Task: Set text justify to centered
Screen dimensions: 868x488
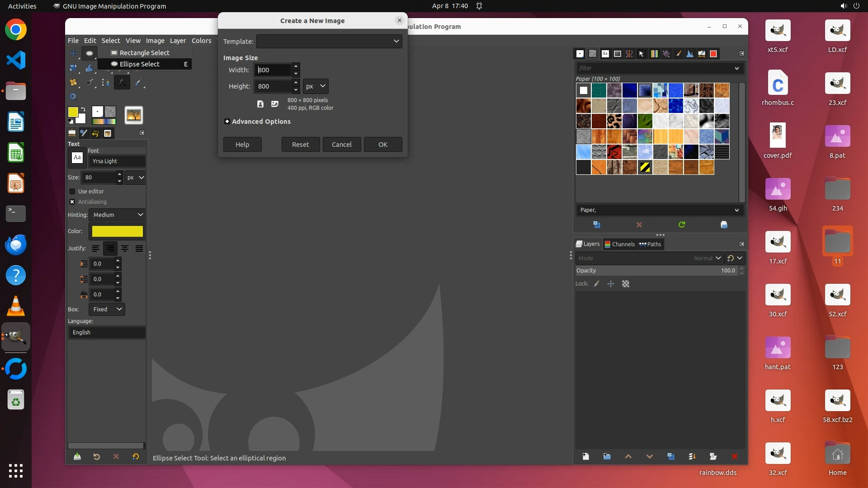Action: click(125, 248)
